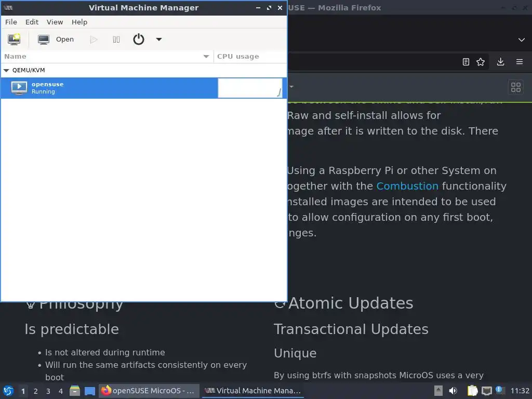
Task: Follow the Combustion link in Firefox
Action: click(x=407, y=186)
